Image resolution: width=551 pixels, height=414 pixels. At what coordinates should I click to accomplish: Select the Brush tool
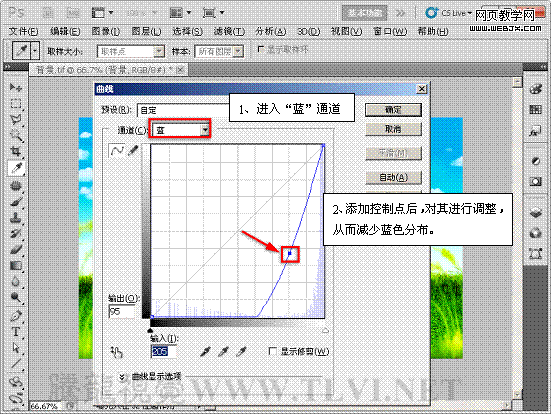pos(16,202)
